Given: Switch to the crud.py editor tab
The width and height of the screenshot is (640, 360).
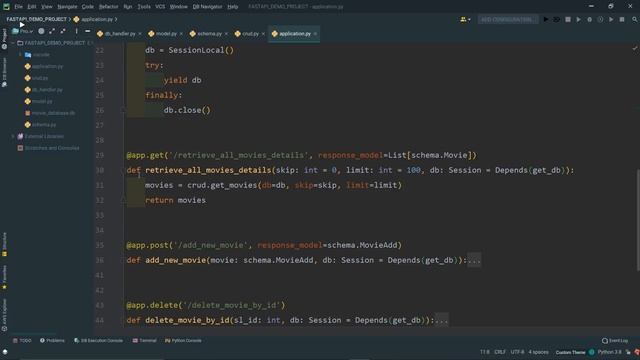Looking at the screenshot, I should [x=247, y=34].
